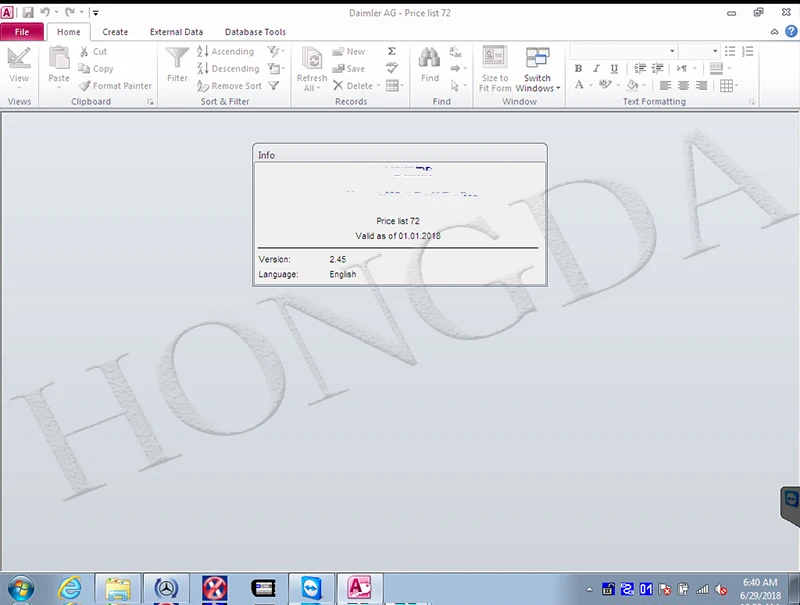Sort records Descending
Screen dimensions: 800x605
click(x=228, y=68)
